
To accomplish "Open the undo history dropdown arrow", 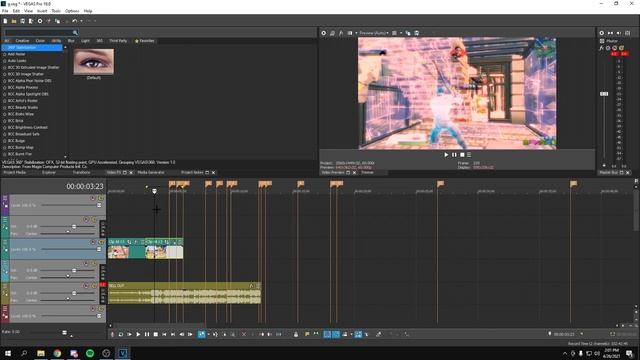I will [81, 21].
